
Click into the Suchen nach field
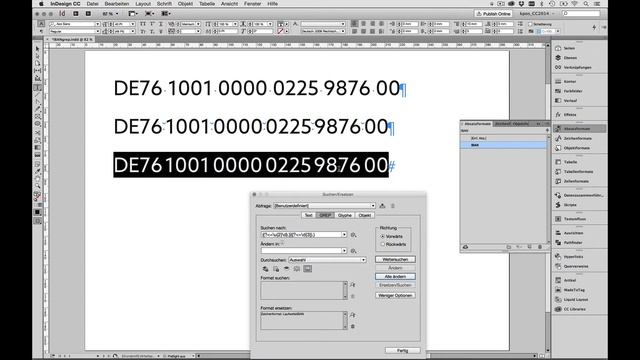pos(301,235)
